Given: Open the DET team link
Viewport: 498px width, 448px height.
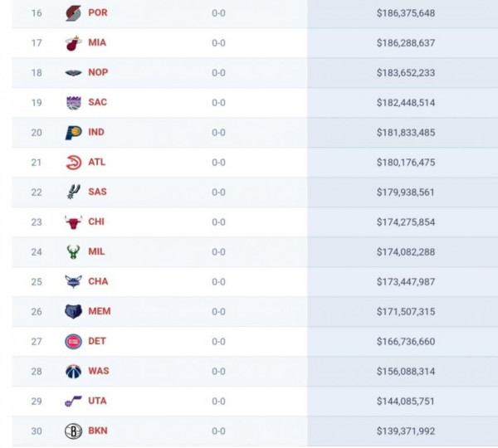Looking at the screenshot, I should (x=97, y=342).
